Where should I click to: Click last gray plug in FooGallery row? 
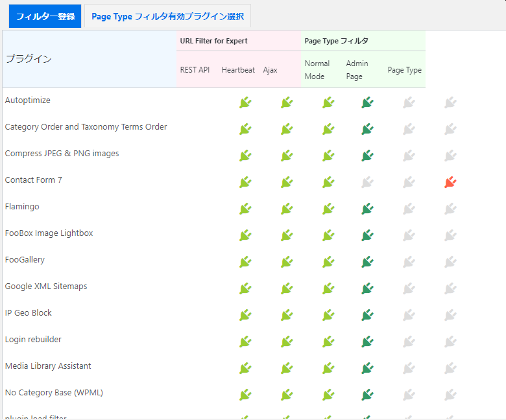[x=450, y=262]
